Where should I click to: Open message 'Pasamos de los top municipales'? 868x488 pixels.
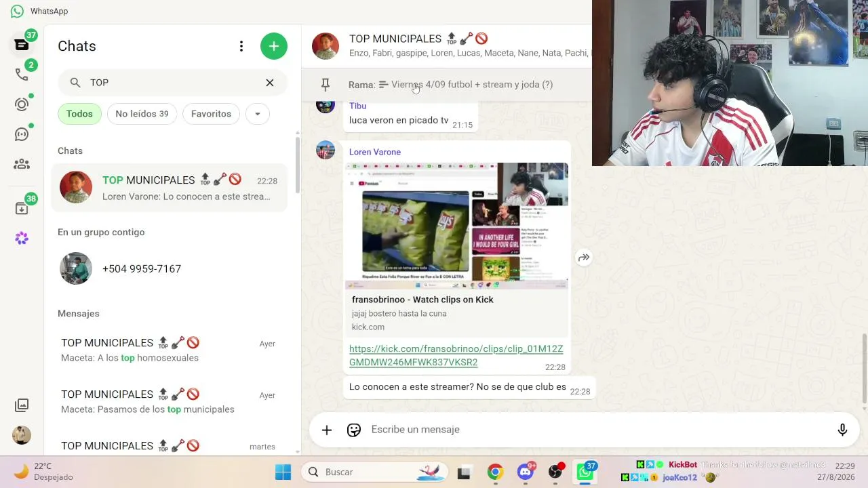170,402
